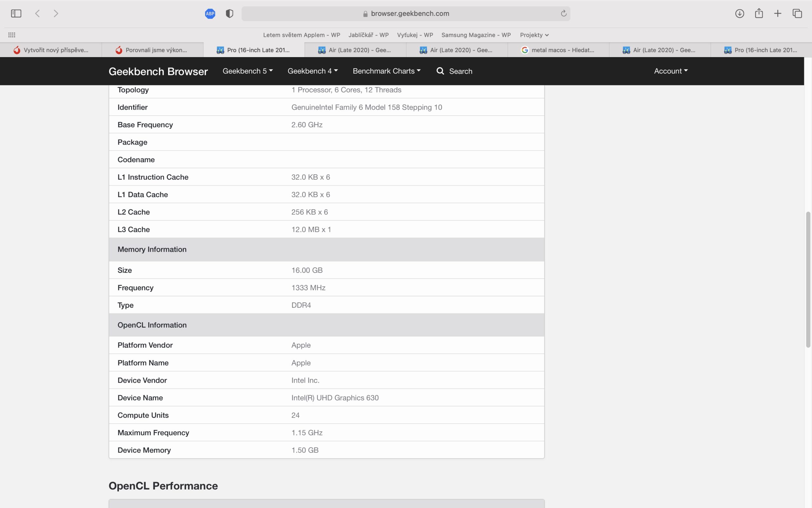Go back with the back arrow
The image size is (812, 508).
(x=37, y=13)
